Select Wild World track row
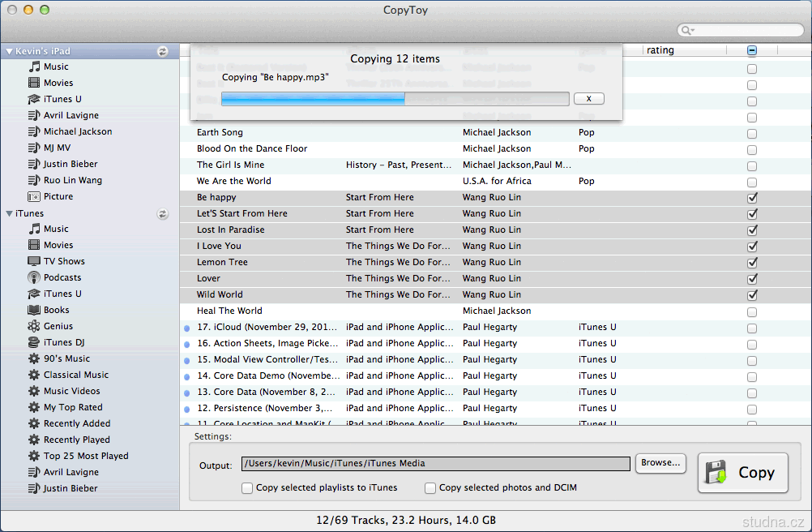This screenshot has width=812, height=532. (x=495, y=294)
